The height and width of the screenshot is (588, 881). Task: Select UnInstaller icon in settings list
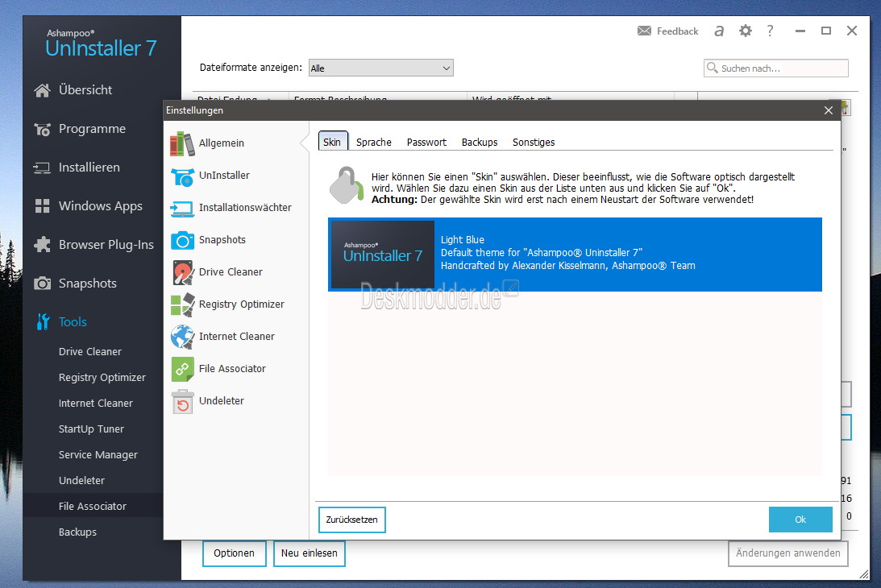point(182,176)
